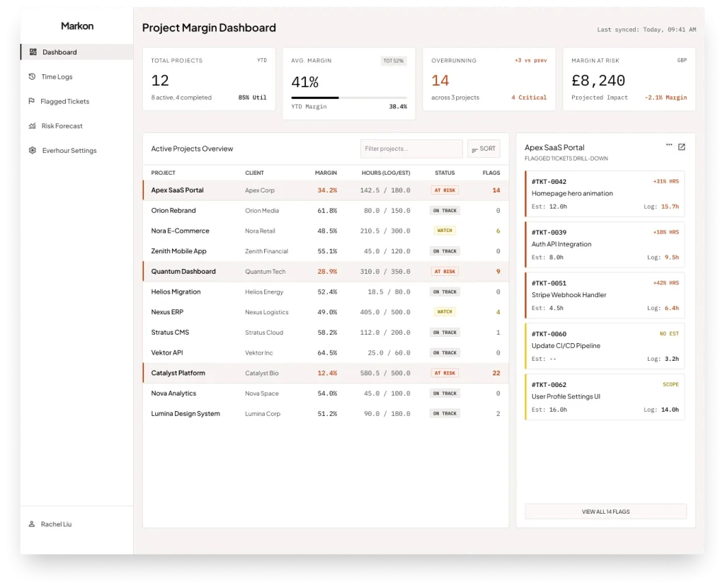Click the TGT 52% tag on Avg. Margin card
Image resolution: width=725 pixels, height=588 pixels.
(x=394, y=61)
